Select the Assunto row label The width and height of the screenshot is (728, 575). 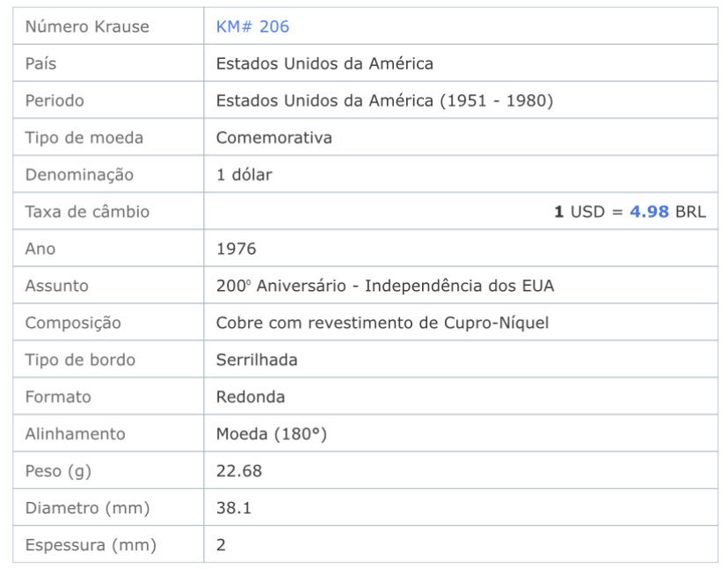(x=56, y=286)
